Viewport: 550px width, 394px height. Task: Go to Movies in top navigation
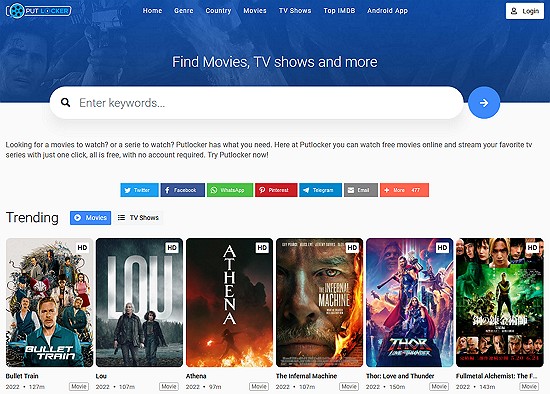[x=255, y=11]
